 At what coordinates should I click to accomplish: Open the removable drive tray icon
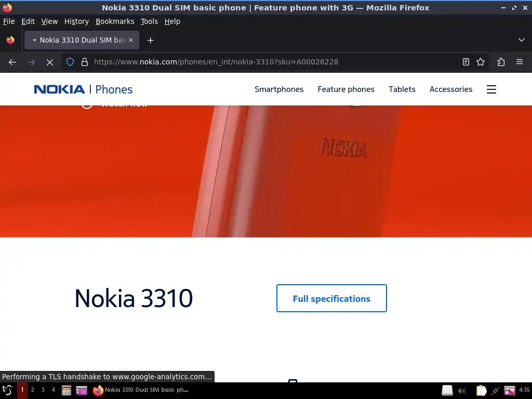click(x=447, y=391)
